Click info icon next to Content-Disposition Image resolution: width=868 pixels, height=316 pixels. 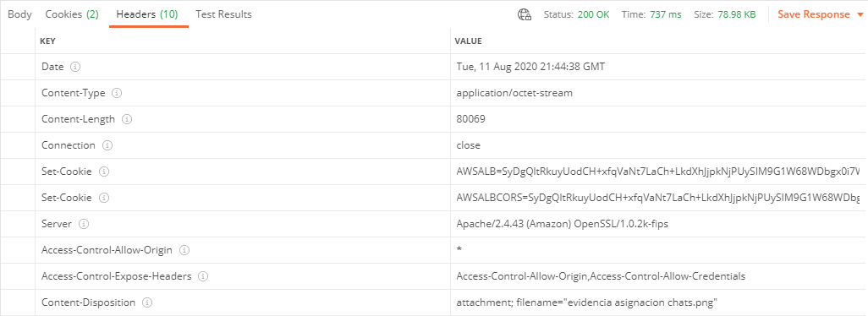click(x=146, y=302)
